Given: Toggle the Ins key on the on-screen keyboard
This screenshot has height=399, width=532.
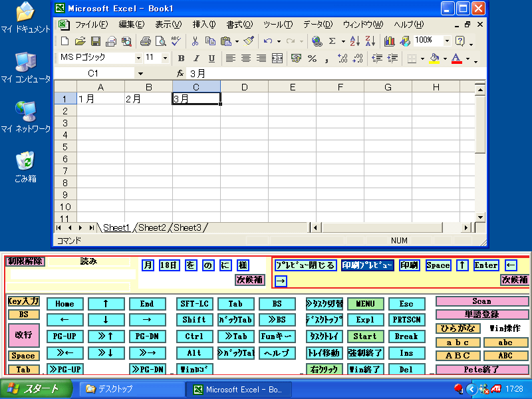Looking at the screenshot, I should point(406,353).
